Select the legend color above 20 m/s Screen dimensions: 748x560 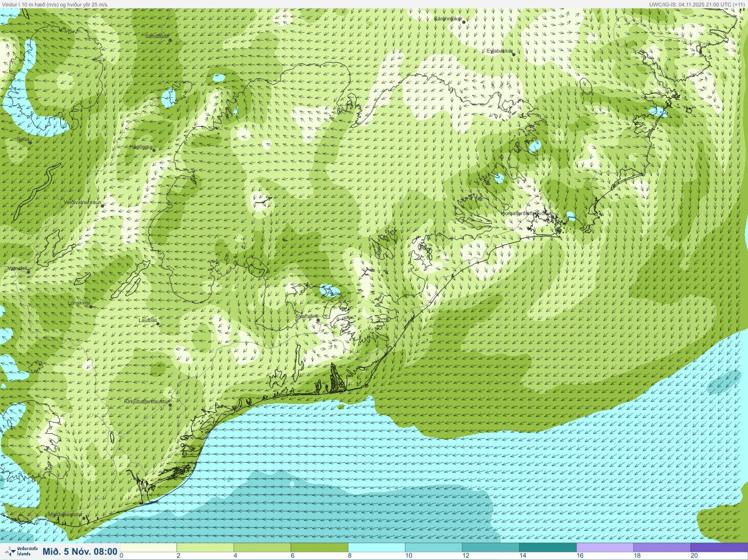pos(719,547)
